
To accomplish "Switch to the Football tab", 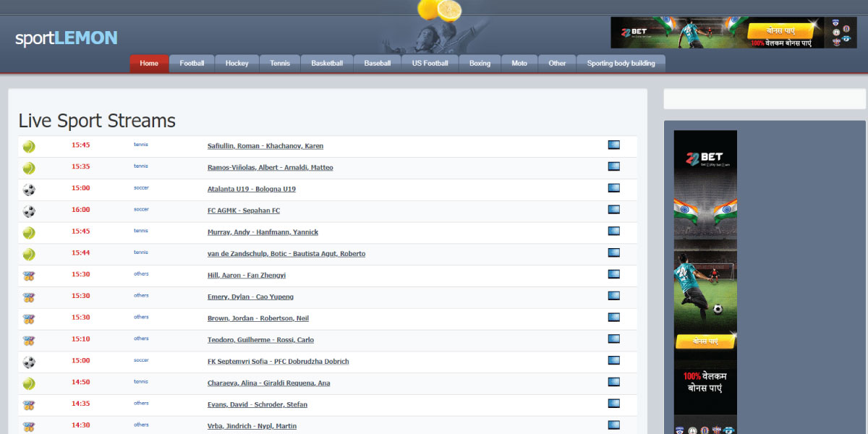I will 192,64.
